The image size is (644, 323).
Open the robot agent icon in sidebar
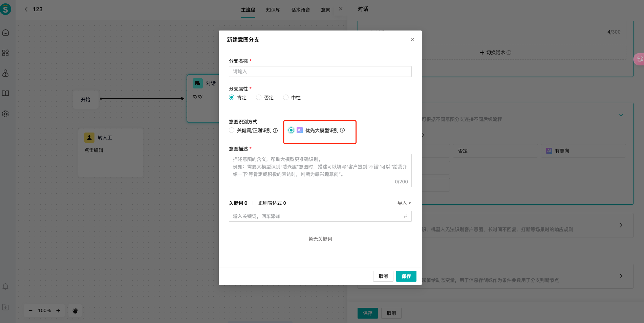click(x=5, y=73)
